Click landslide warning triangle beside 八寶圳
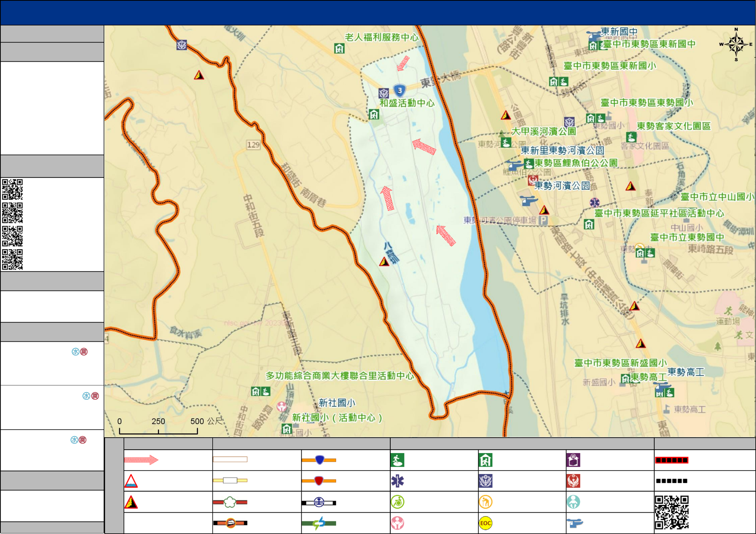The height and width of the screenshot is (534, 756). tap(384, 262)
